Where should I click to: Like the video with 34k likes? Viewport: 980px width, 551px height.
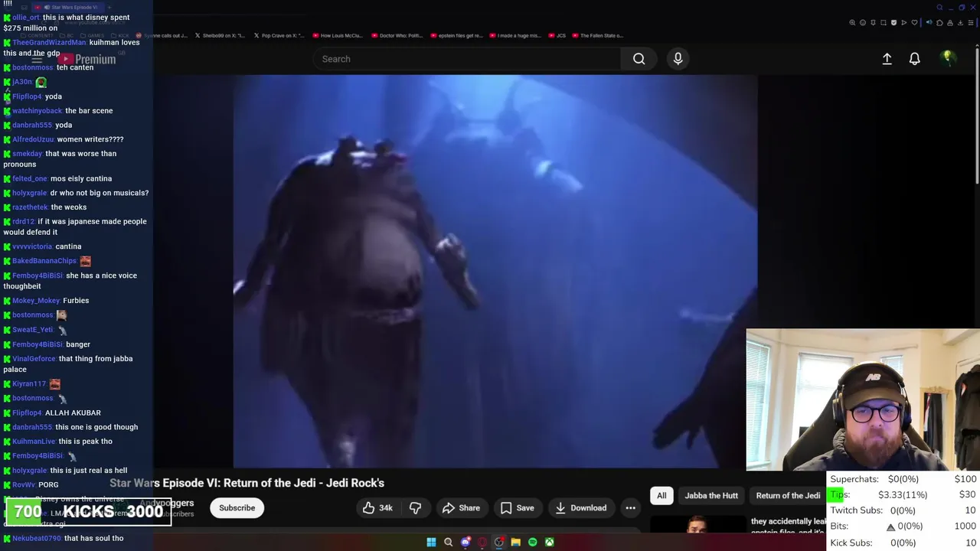[378, 508]
